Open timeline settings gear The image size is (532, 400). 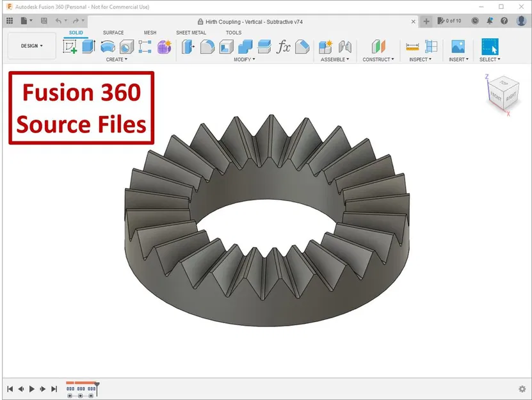click(522, 389)
